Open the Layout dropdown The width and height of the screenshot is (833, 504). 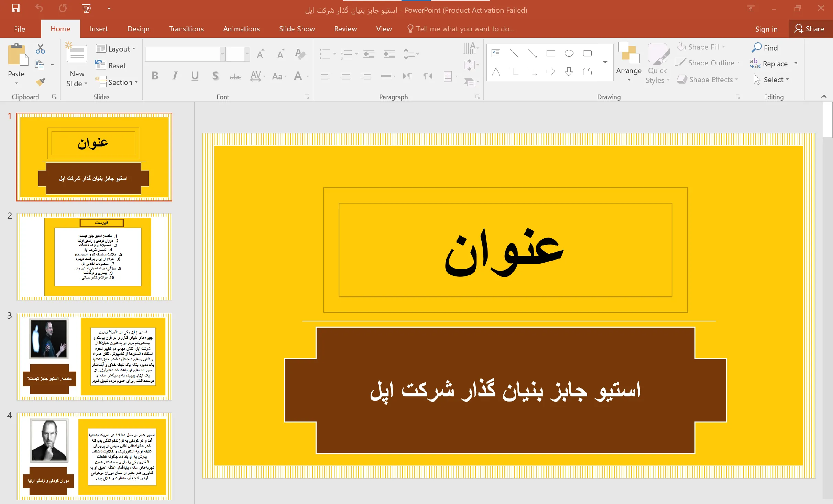coord(116,49)
